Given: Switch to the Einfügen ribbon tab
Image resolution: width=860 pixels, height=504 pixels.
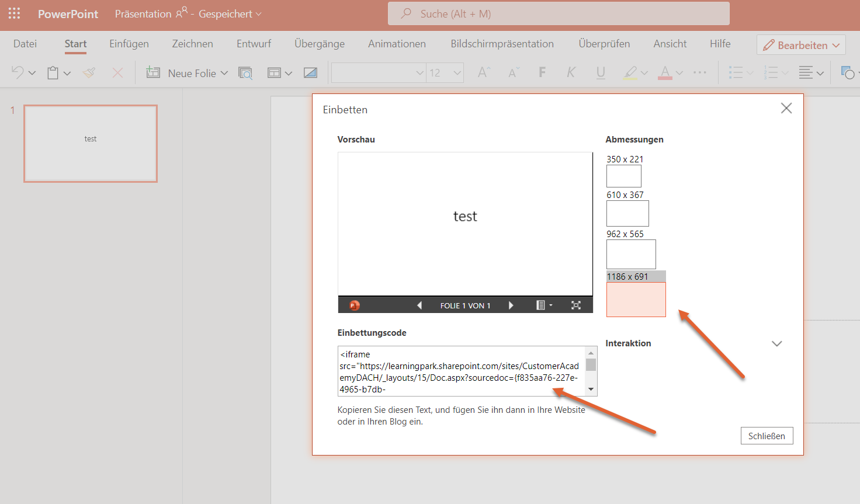Looking at the screenshot, I should pyautogui.click(x=129, y=43).
